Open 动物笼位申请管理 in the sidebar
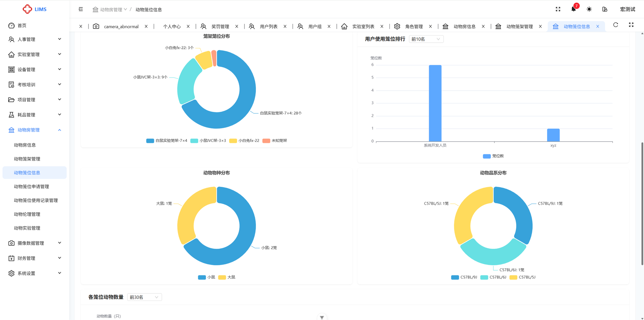Image resolution: width=644 pixels, height=320 pixels. tap(31, 186)
